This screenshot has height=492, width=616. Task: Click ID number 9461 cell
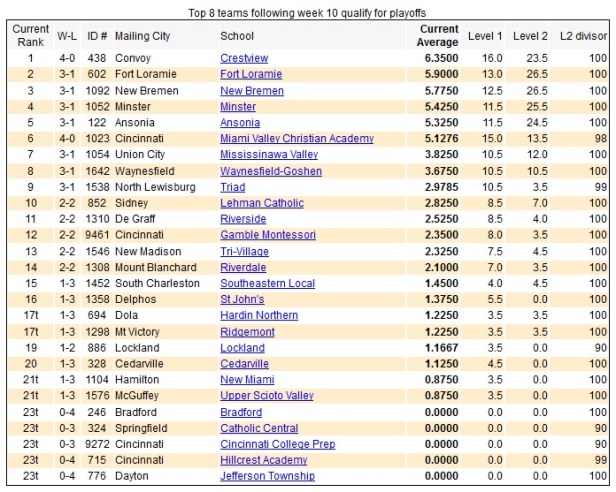[x=97, y=235]
